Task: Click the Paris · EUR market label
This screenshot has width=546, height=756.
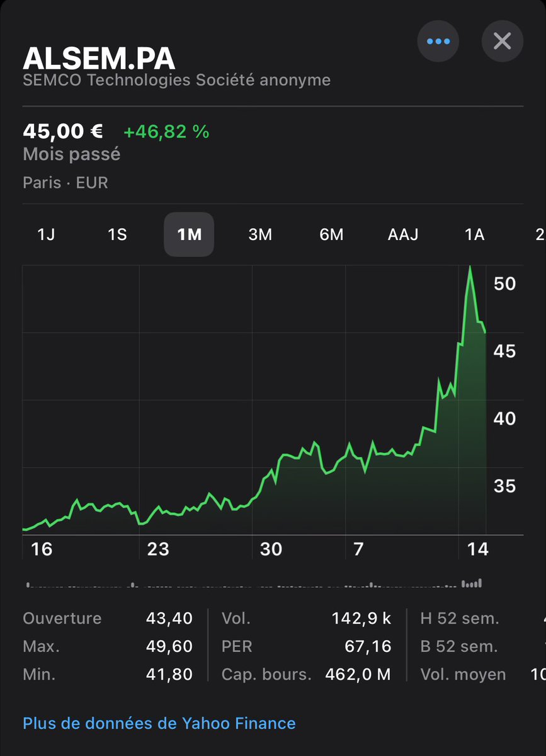Action: (x=65, y=183)
